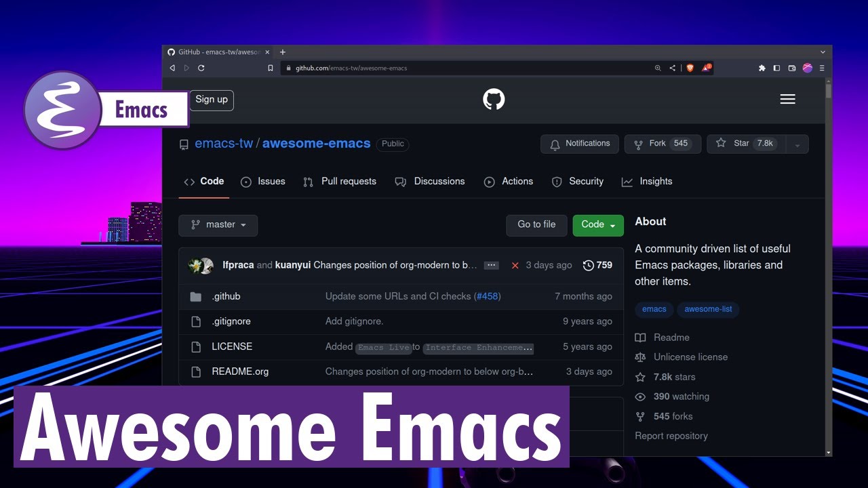Click the page vertical scrollbar thumb
The height and width of the screenshot is (488, 868).
829,90
